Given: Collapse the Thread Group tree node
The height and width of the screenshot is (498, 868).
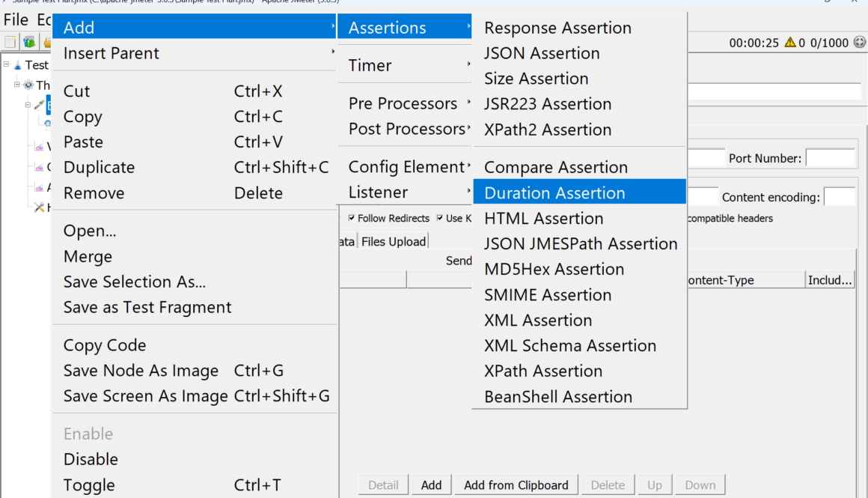Looking at the screenshot, I should click(x=17, y=85).
